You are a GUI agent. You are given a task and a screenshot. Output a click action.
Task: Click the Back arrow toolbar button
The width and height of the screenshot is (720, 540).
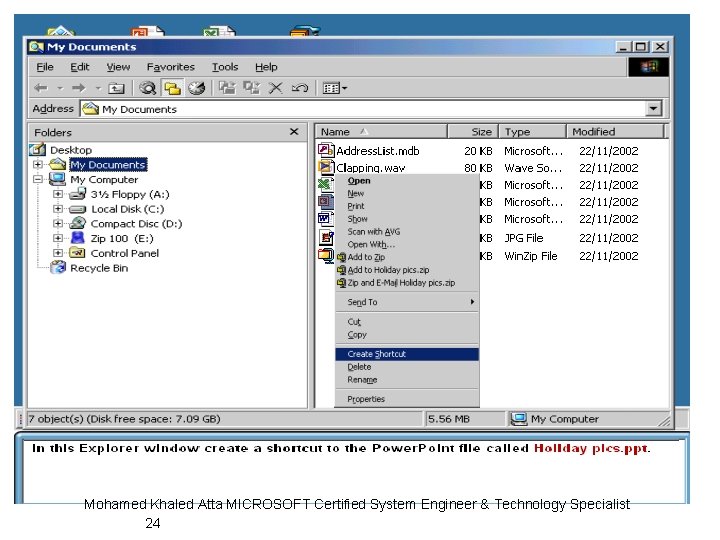[x=41, y=88]
